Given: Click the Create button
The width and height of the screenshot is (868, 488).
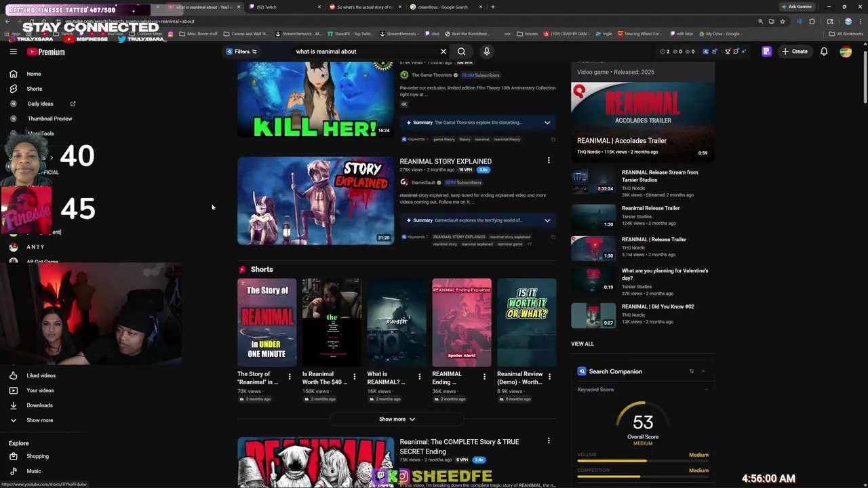Looking at the screenshot, I should (795, 52).
